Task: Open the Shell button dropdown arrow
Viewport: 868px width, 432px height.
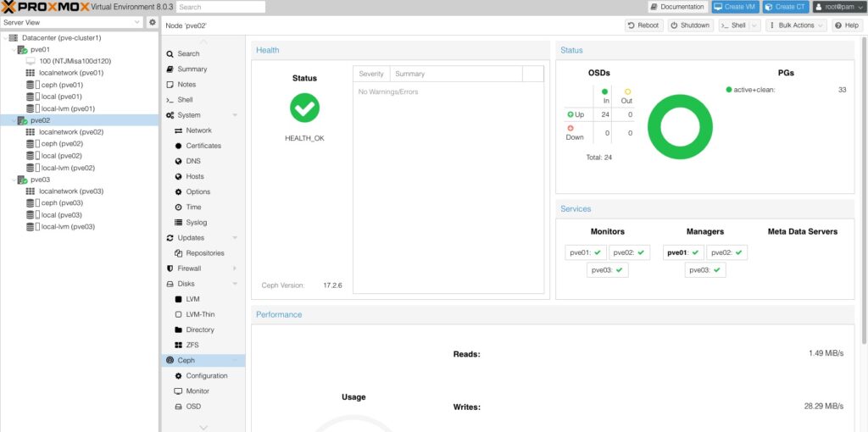Action: tap(754, 25)
